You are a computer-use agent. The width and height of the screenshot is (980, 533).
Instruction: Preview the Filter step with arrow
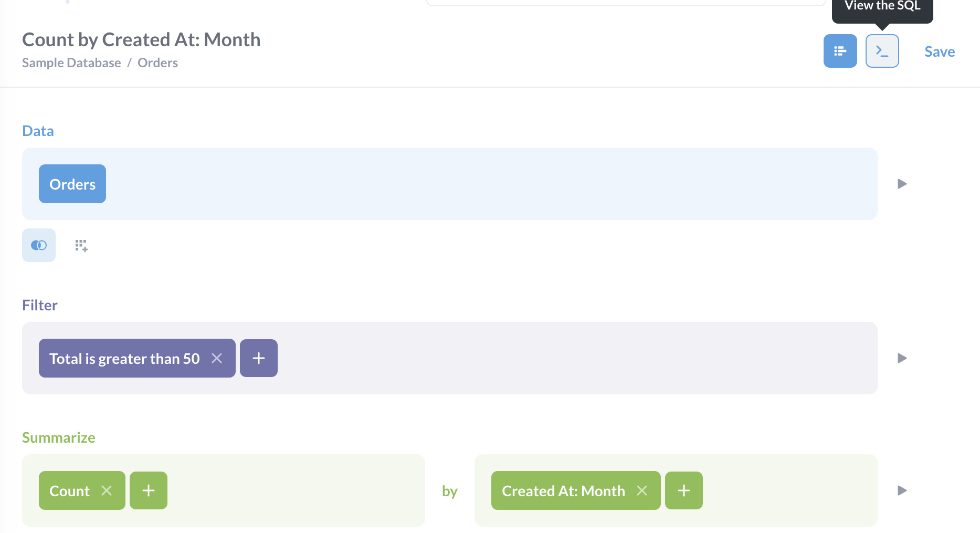[x=902, y=358]
